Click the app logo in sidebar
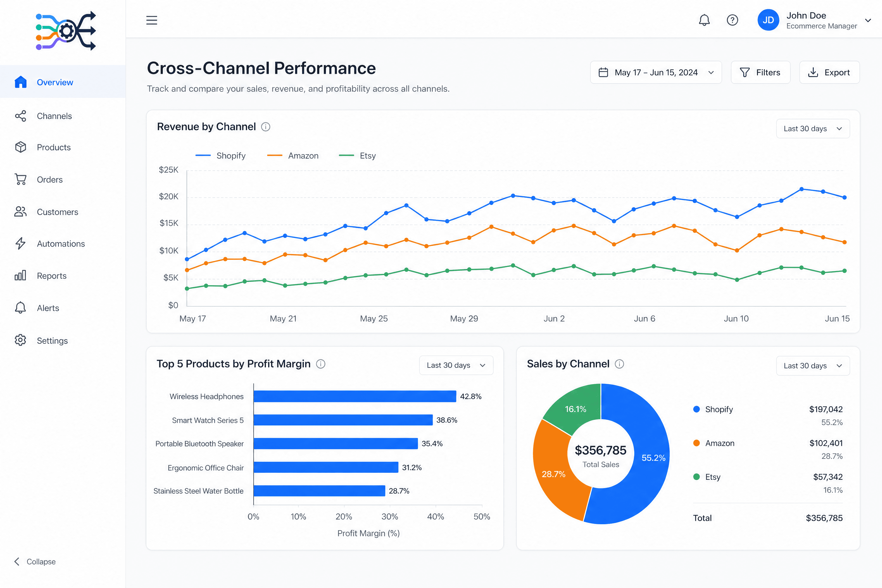 pyautogui.click(x=66, y=31)
